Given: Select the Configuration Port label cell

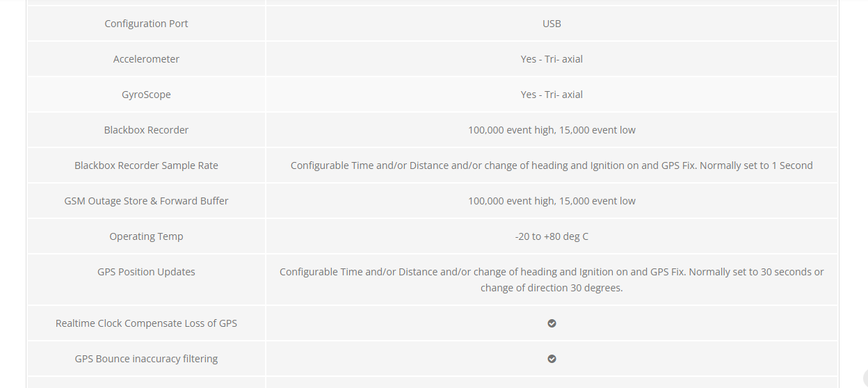Looking at the screenshot, I should (x=146, y=24).
